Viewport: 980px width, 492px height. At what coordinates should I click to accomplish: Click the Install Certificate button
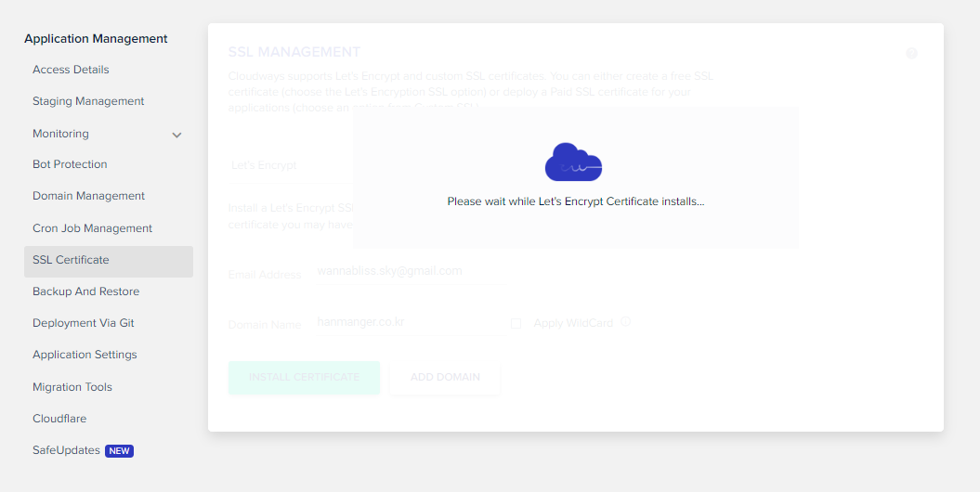coord(304,377)
